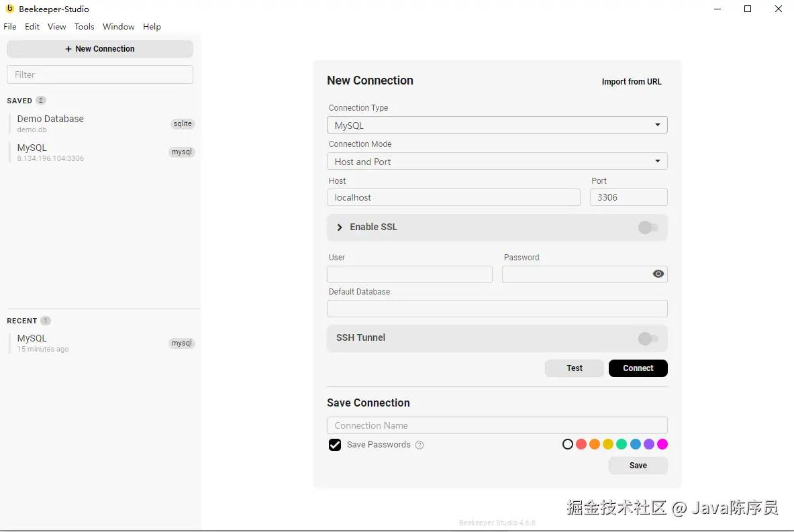Open the View menu
The image size is (794, 532).
[56, 27]
